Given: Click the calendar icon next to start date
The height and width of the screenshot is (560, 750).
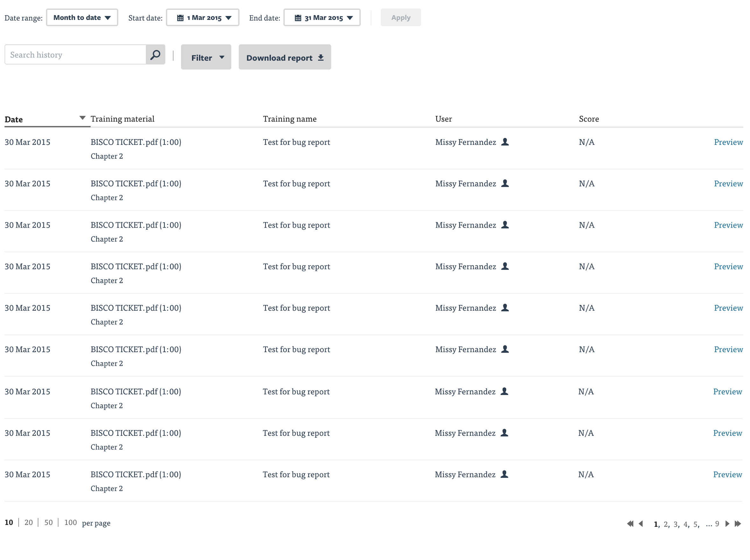Looking at the screenshot, I should (181, 17).
